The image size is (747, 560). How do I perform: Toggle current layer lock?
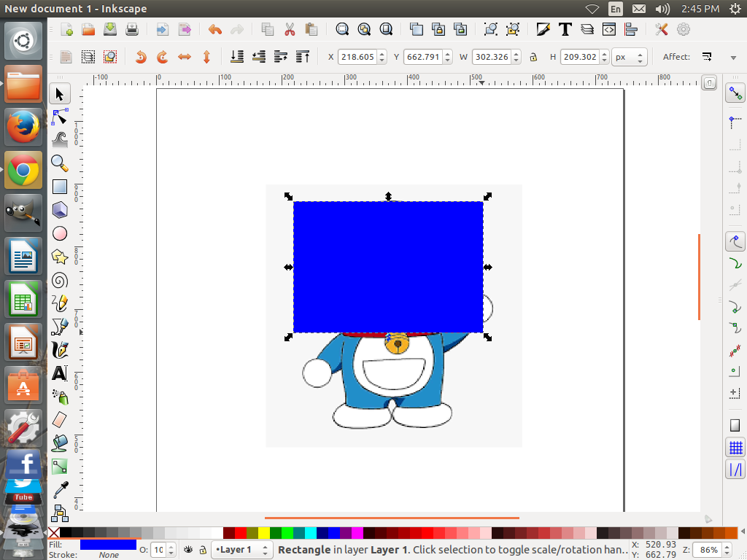[203, 550]
